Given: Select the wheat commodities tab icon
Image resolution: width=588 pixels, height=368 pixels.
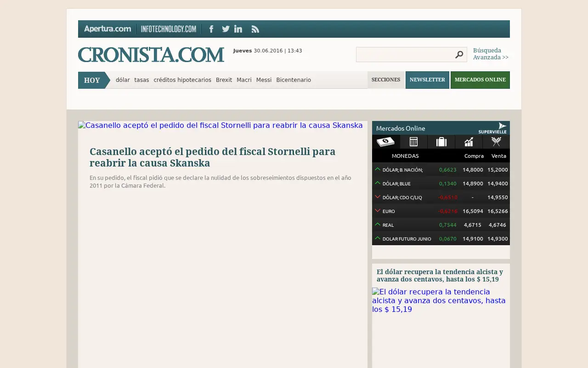Looking at the screenshot, I should (496, 142).
